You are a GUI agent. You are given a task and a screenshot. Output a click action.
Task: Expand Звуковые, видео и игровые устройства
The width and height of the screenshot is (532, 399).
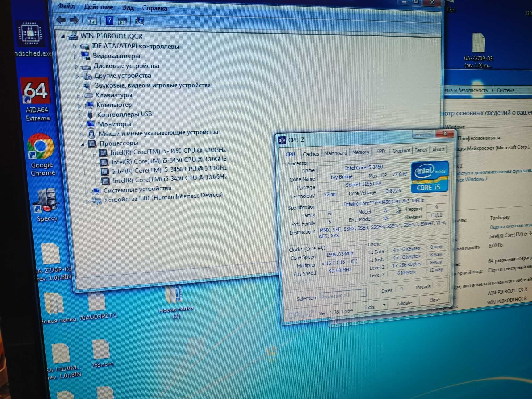point(78,86)
